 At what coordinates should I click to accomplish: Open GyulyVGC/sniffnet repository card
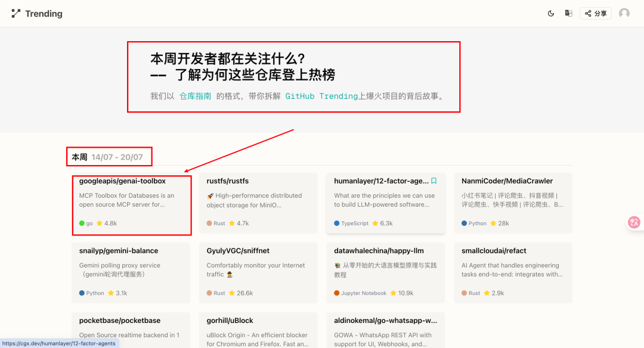(258, 273)
